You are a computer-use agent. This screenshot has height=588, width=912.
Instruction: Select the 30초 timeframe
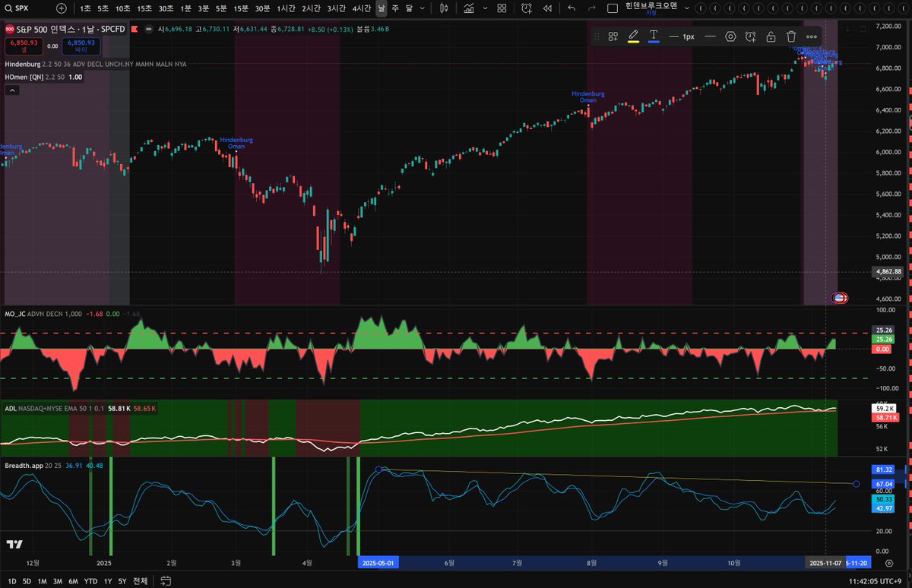point(166,8)
